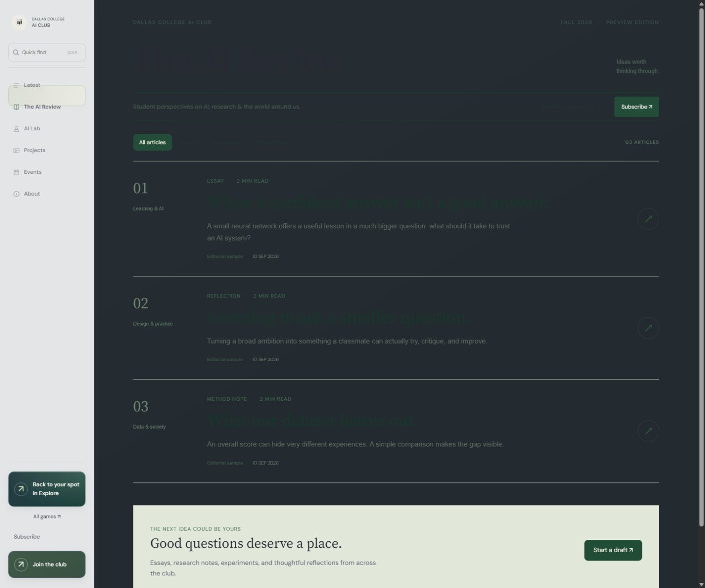Click the 'Ideas worth thinking through.' tagline
This screenshot has width=705, height=588.
click(637, 66)
